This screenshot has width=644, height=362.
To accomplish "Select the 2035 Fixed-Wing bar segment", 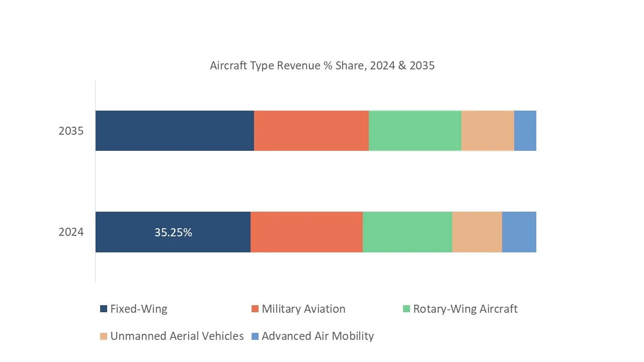I will (175, 131).
